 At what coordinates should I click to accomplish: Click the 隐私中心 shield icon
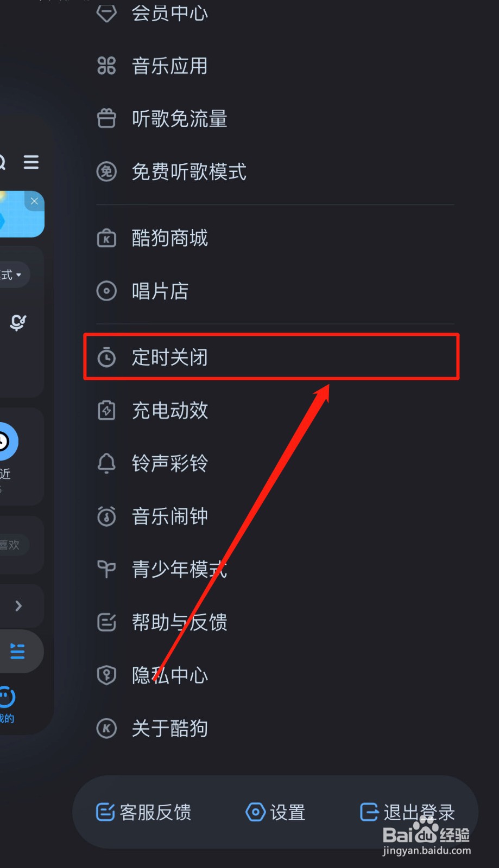[x=106, y=675]
